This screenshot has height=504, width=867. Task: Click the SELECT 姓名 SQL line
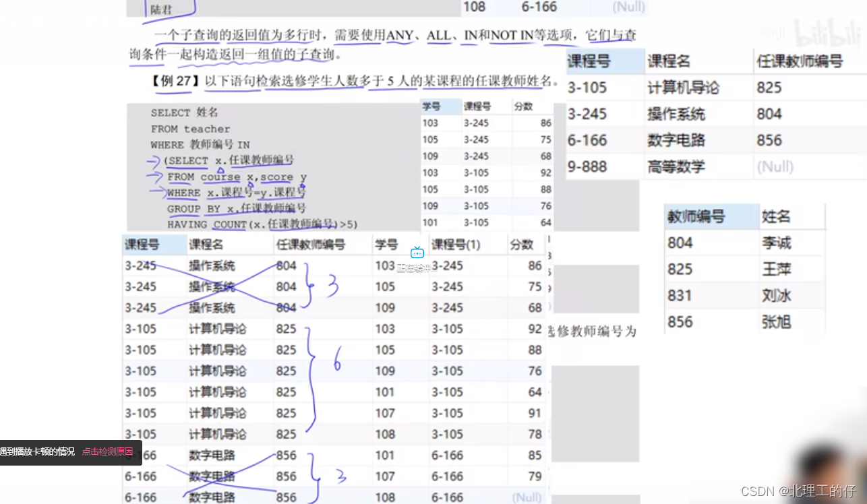(x=184, y=113)
